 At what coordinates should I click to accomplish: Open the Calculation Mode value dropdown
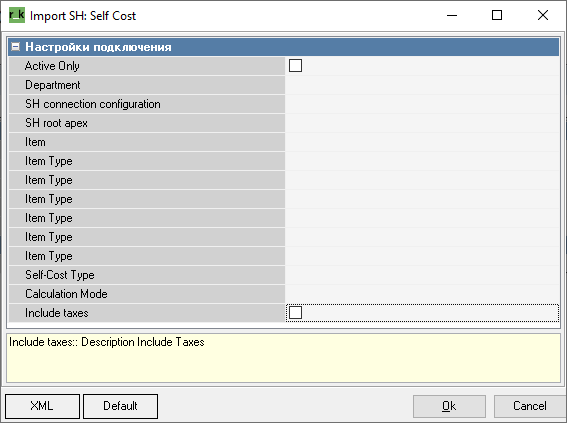click(x=422, y=294)
